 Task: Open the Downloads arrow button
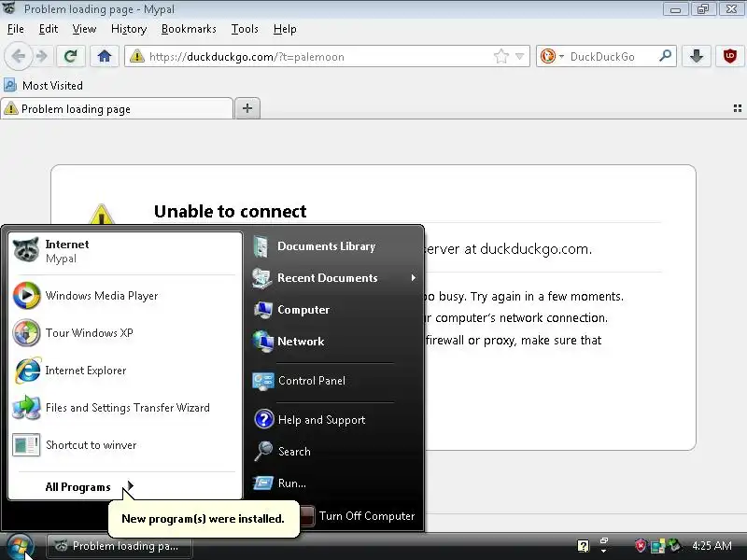point(696,56)
